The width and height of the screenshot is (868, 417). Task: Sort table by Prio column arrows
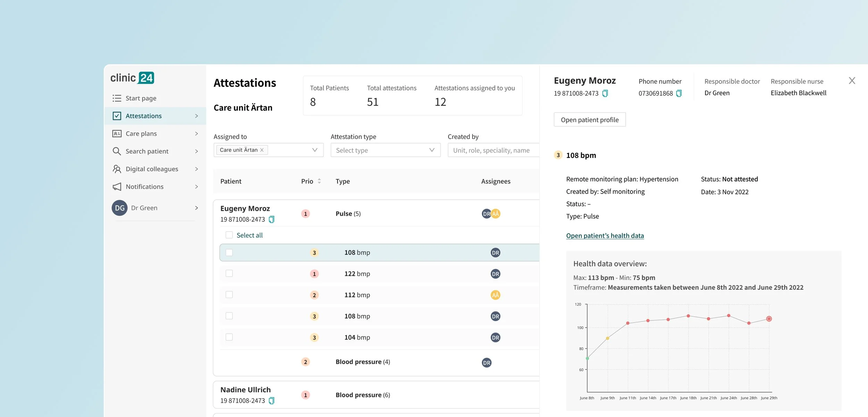[319, 181]
